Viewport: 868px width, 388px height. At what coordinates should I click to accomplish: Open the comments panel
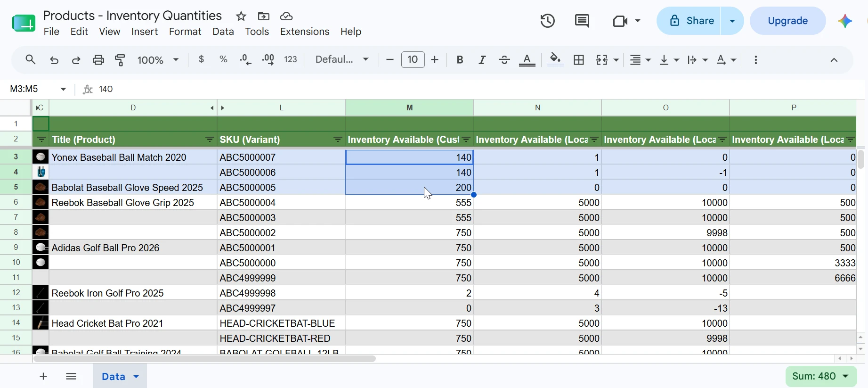coord(582,21)
